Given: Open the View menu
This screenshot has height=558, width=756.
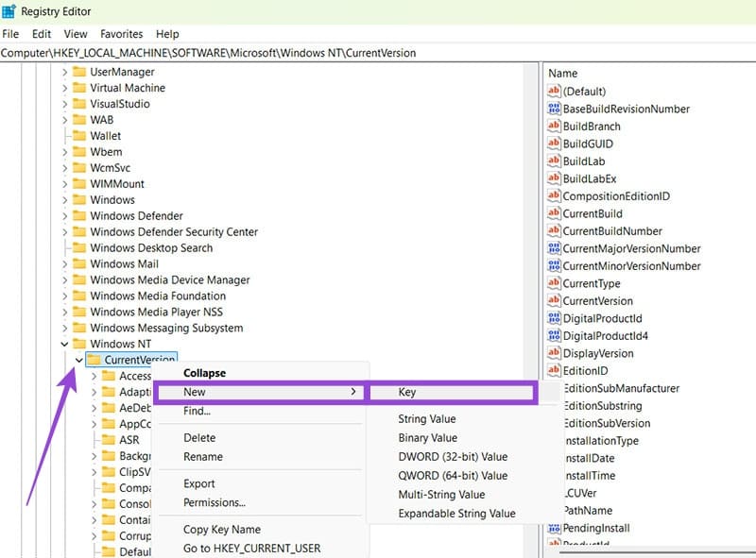Looking at the screenshot, I should coord(76,34).
